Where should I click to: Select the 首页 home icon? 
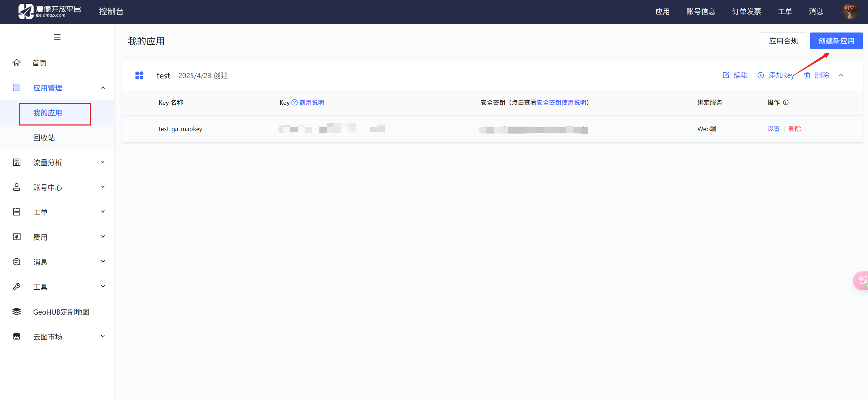pos(16,63)
